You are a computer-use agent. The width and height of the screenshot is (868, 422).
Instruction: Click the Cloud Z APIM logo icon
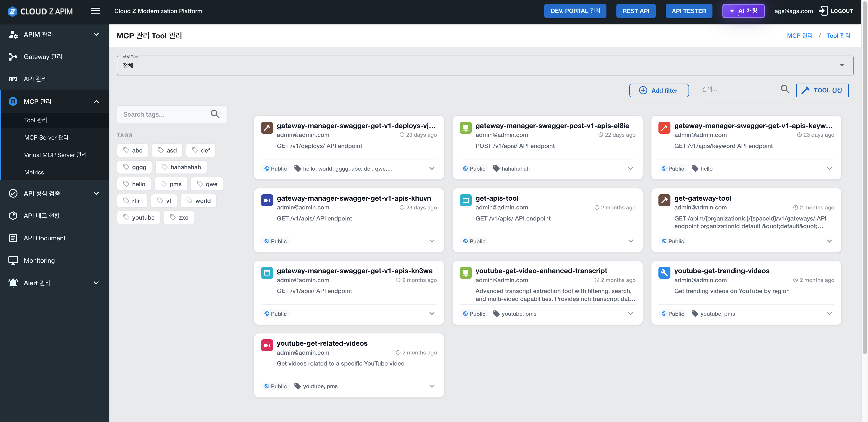coord(12,12)
